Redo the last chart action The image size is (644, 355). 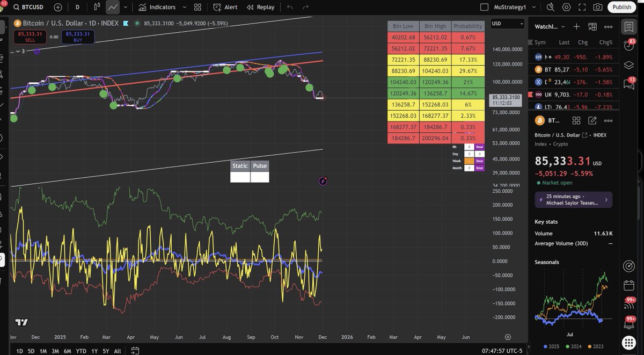click(x=306, y=7)
